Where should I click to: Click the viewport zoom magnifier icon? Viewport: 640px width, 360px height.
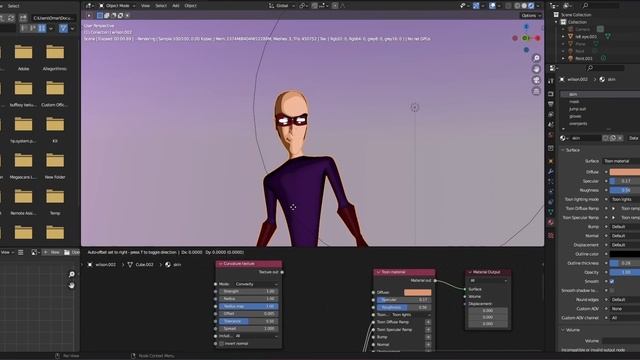click(536, 58)
